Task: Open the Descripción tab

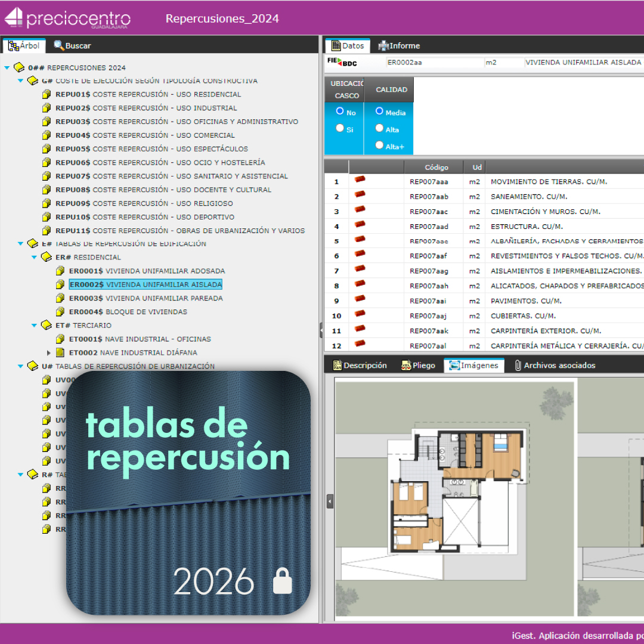Action: click(360, 365)
